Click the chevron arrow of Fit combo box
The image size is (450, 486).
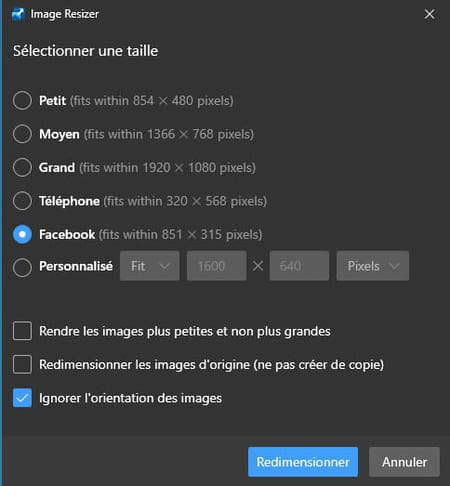pos(165,266)
